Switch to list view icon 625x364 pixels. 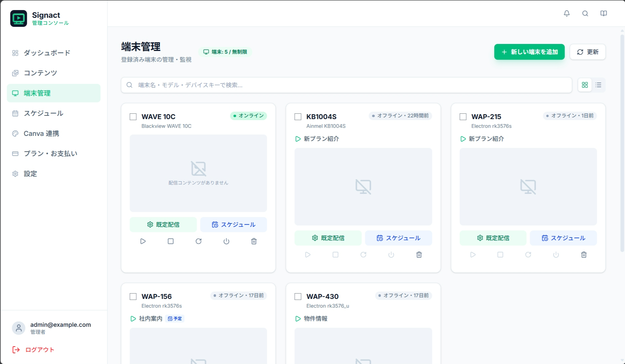[x=598, y=85]
